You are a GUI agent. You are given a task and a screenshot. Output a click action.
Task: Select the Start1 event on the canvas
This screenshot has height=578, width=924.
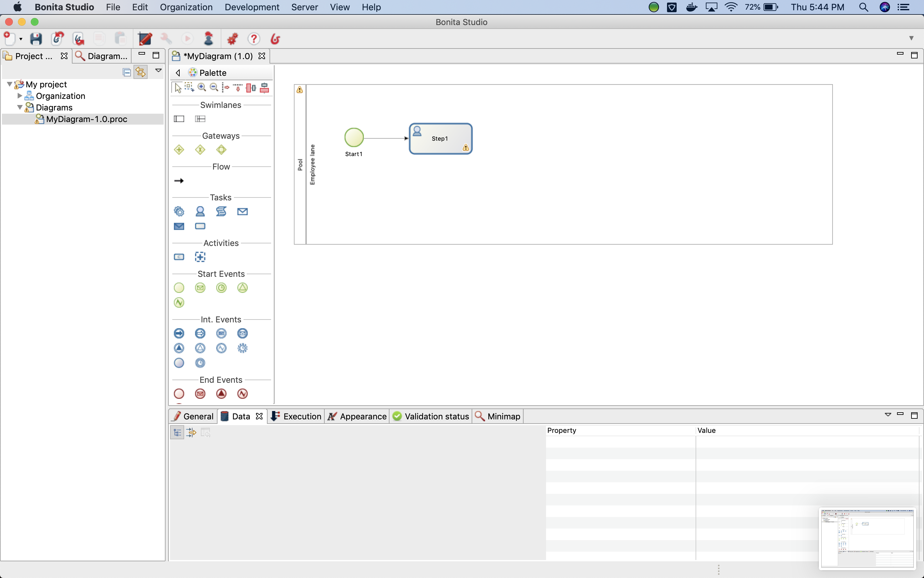(354, 138)
